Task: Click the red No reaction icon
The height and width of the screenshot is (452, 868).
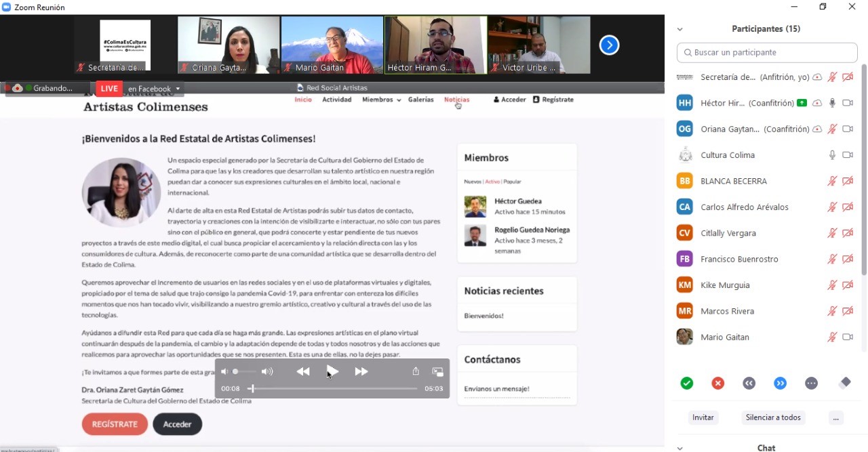Action: 718,383
